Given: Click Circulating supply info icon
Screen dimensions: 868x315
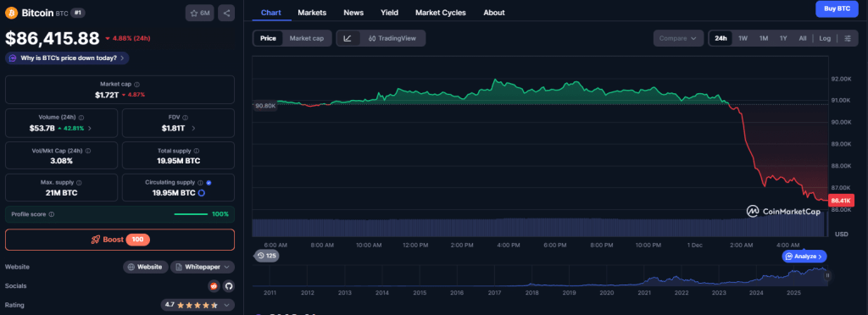Looking at the screenshot, I should (200, 182).
